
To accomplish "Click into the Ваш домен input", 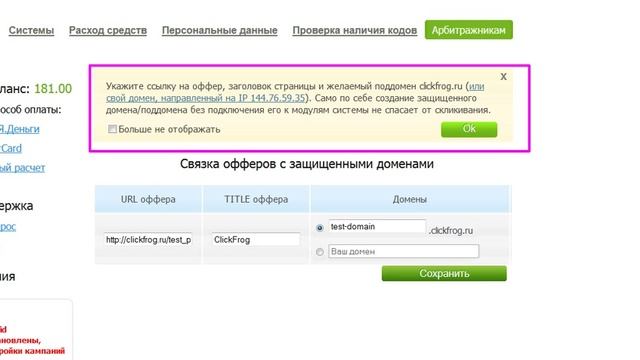I will (403, 251).
